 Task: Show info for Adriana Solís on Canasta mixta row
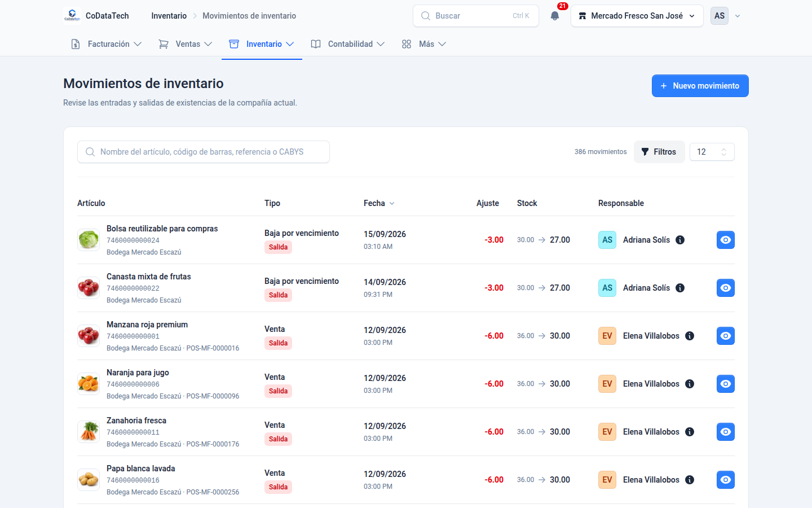[x=680, y=288]
